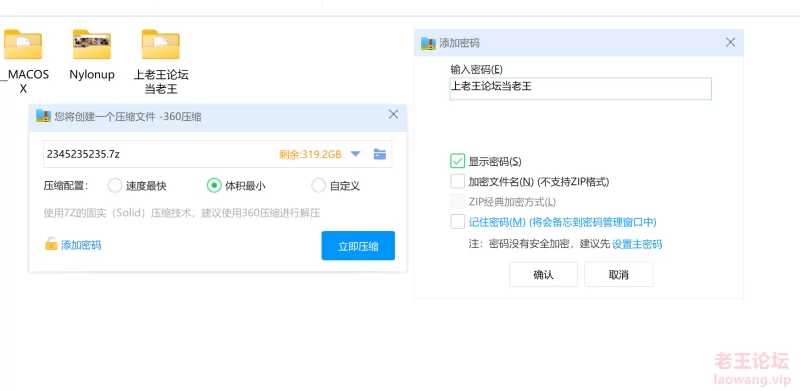Select the 速度最快 radio option
This screenshot has width=800, height=391.
coord(115,185)
